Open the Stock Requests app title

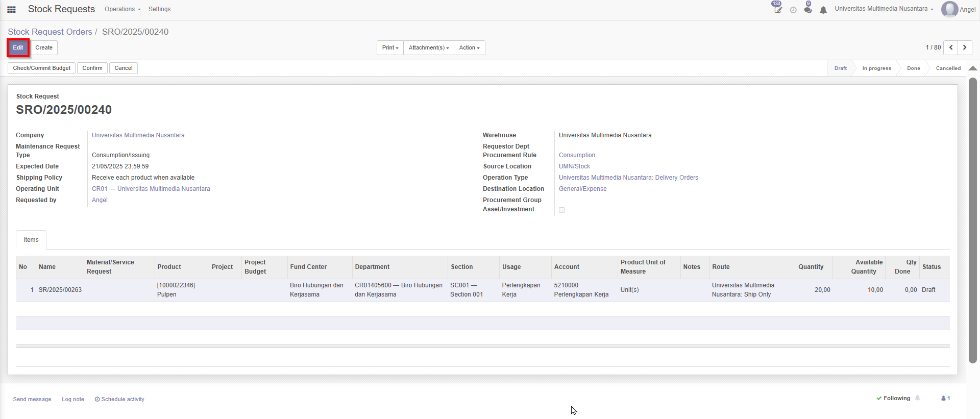coord(61,9)
